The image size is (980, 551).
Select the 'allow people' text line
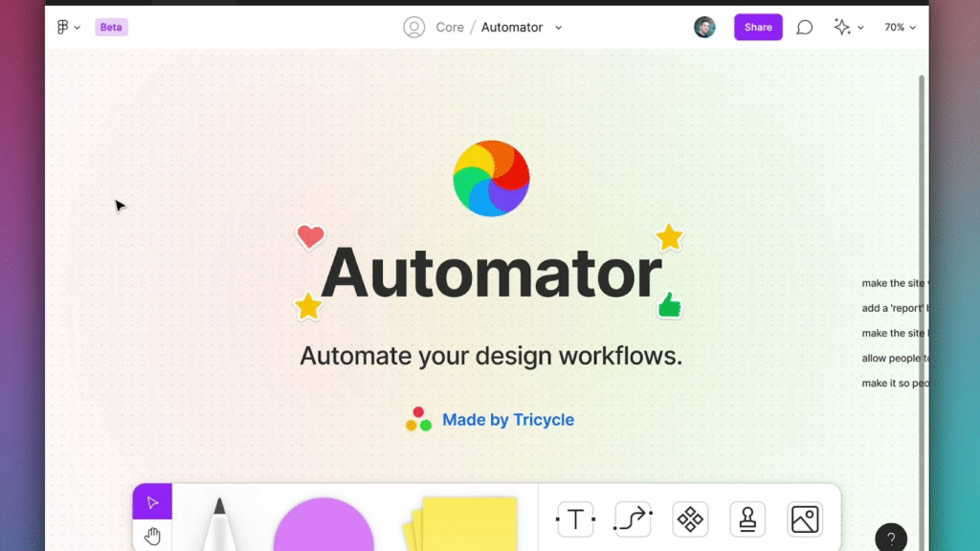pyautogui.click(x=895, y=358)
